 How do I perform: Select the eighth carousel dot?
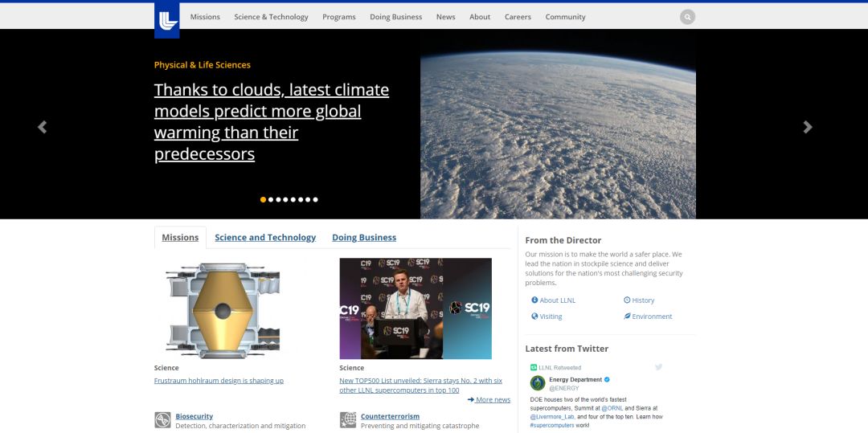coord(316,200)
